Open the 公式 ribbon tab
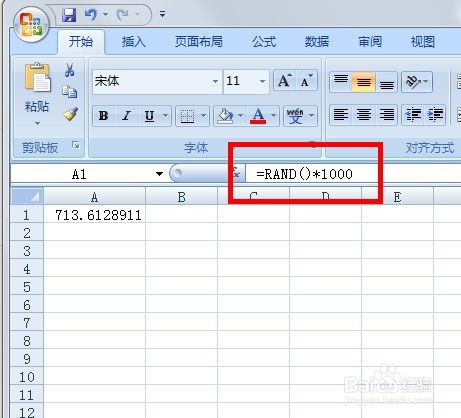The image size is (461, 418). (x=264, y=42)
